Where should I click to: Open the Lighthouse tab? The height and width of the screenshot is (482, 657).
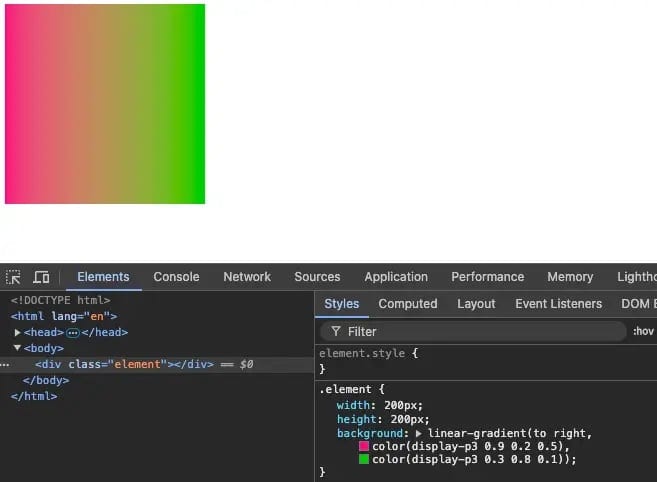tap(636, 277)
